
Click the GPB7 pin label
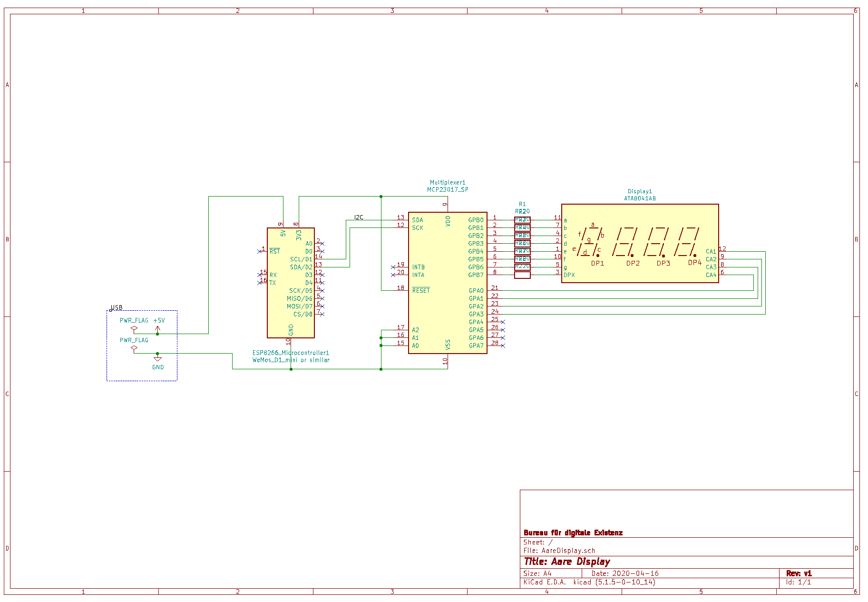tap(476, 275)
